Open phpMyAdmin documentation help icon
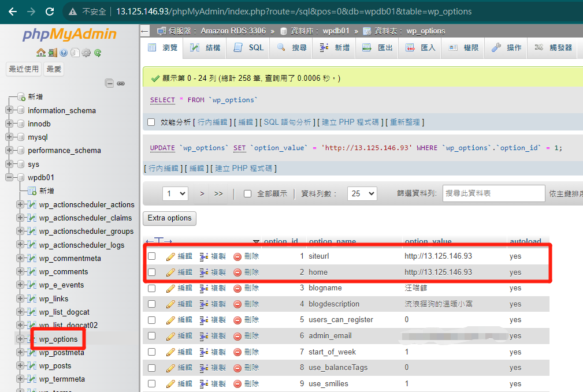 [x=64, y=53]
